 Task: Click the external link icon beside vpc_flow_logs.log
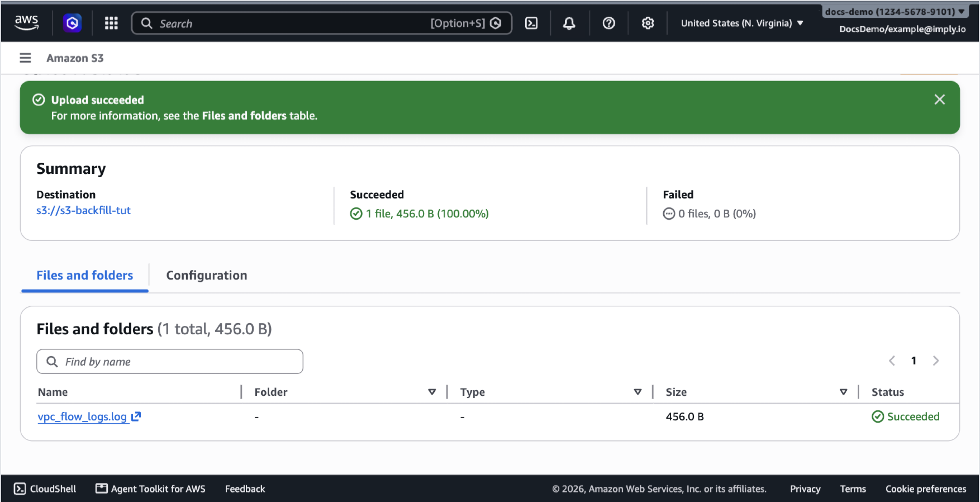point(136,417)
